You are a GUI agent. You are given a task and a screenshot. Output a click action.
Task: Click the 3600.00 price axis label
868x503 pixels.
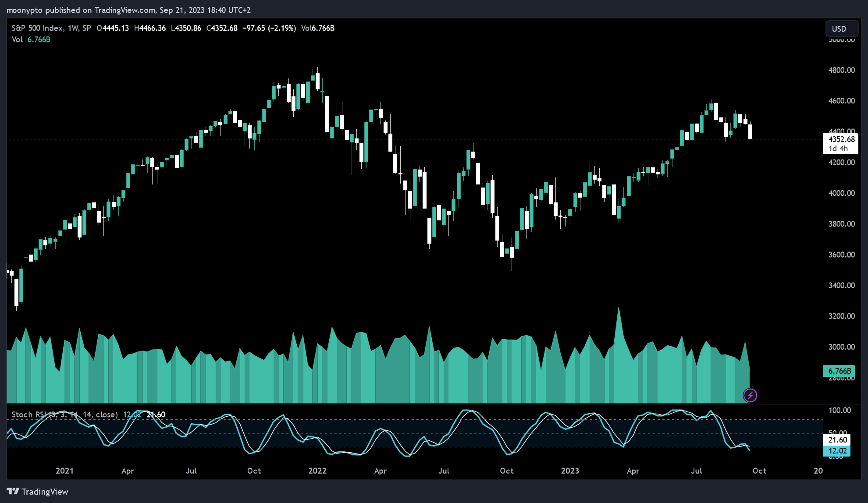pyautogui.click(x=841, y=255)
